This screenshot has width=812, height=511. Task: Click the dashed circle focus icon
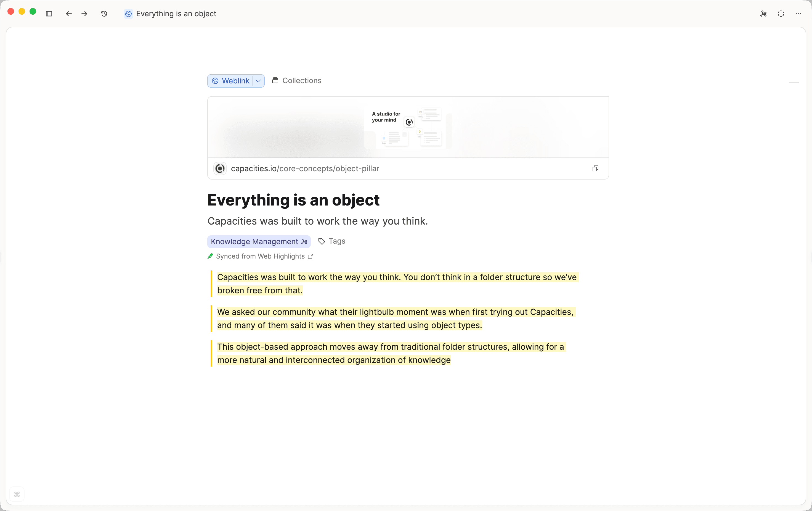click(781, 14)
